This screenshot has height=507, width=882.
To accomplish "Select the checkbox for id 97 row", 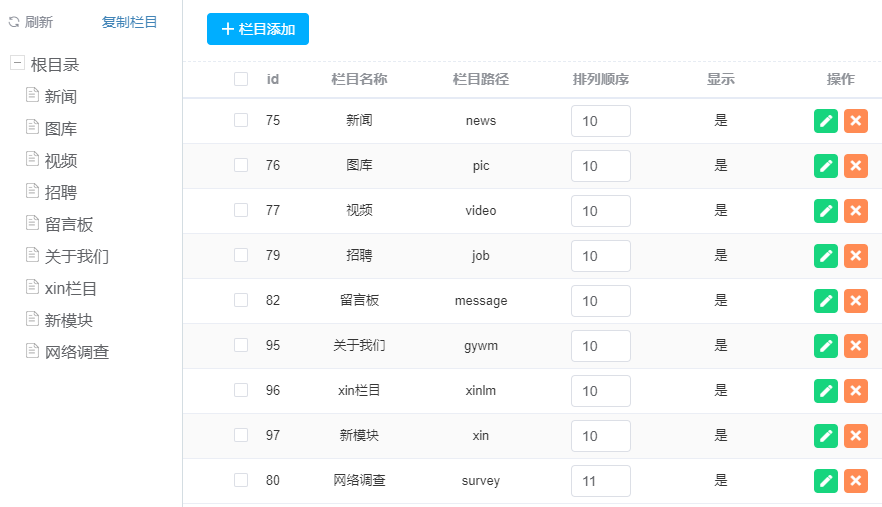I will tap(241, 435).
